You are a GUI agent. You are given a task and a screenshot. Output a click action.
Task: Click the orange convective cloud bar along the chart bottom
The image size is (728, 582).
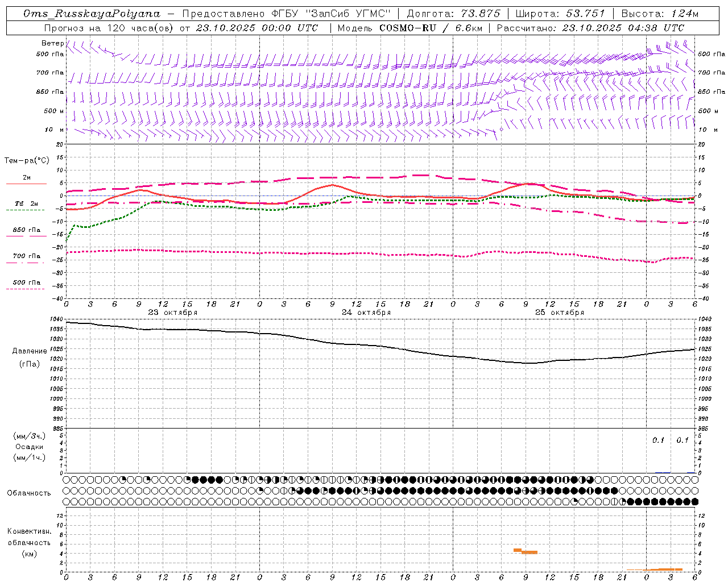[x=655, y=569]
